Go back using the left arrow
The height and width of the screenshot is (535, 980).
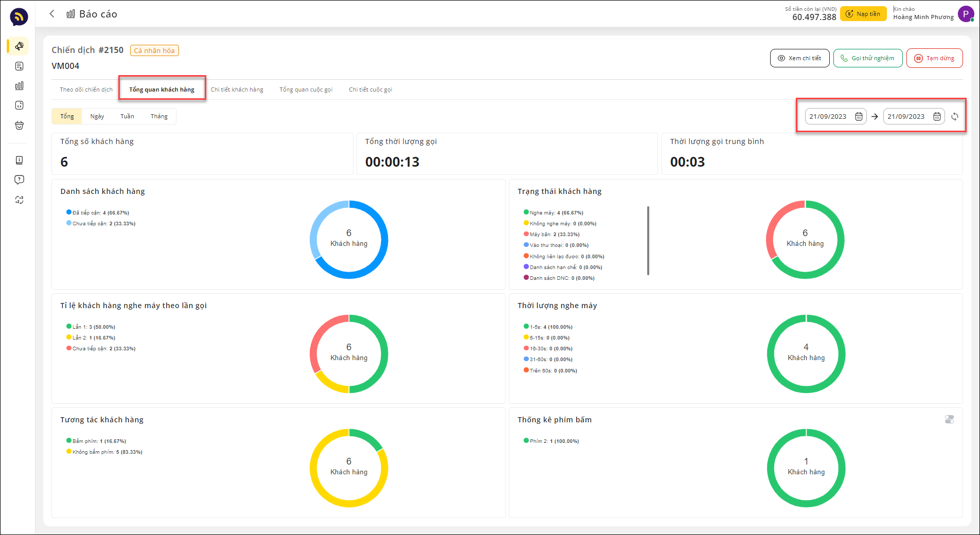click(52, 14)
